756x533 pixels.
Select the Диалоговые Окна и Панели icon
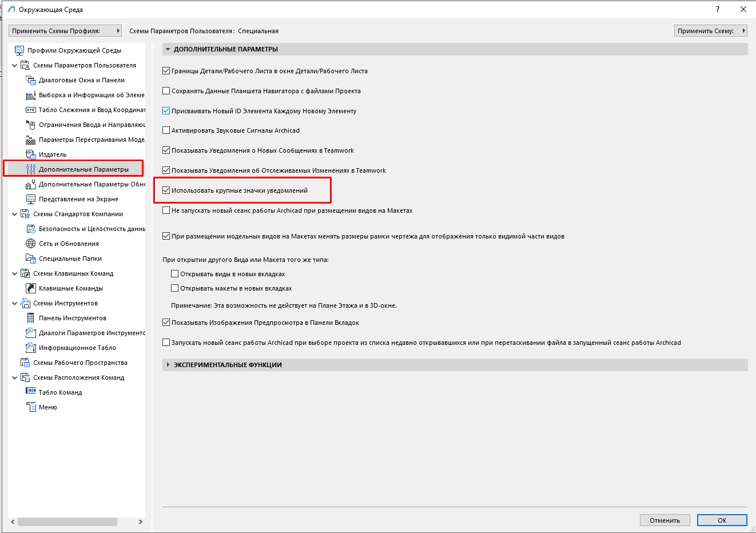(x=31, y=80)
